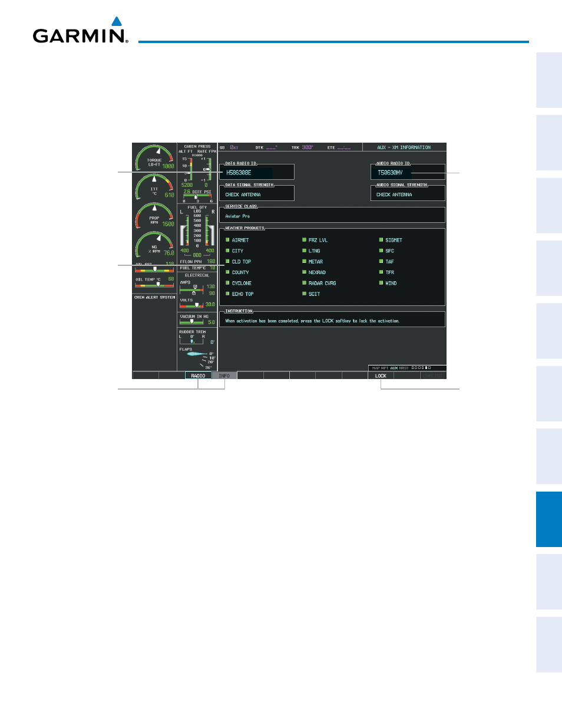Click the cabin pressure altitude scale

[x=187, y=169]
